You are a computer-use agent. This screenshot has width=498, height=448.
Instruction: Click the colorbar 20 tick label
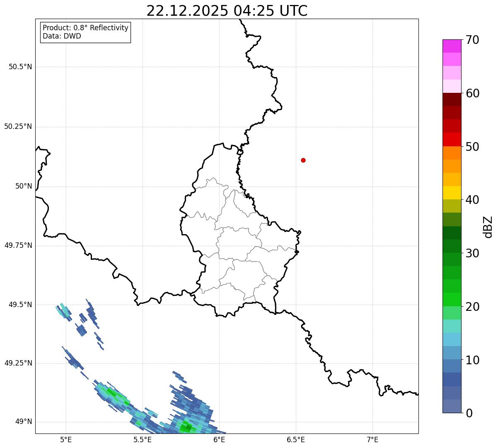(472, 307)
